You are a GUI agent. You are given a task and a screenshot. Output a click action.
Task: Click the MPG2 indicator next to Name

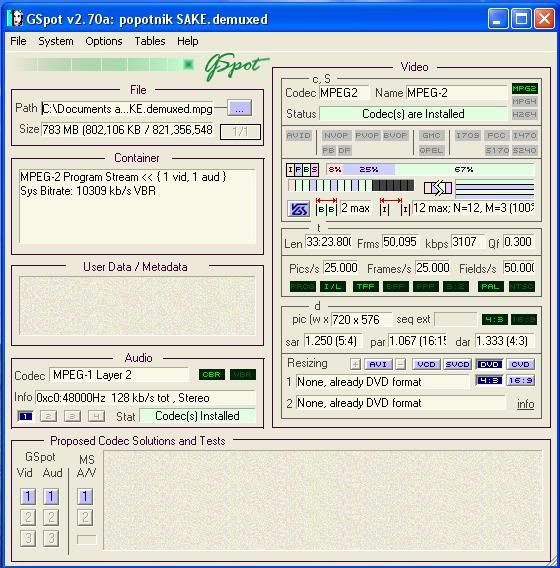coord(524,88)
